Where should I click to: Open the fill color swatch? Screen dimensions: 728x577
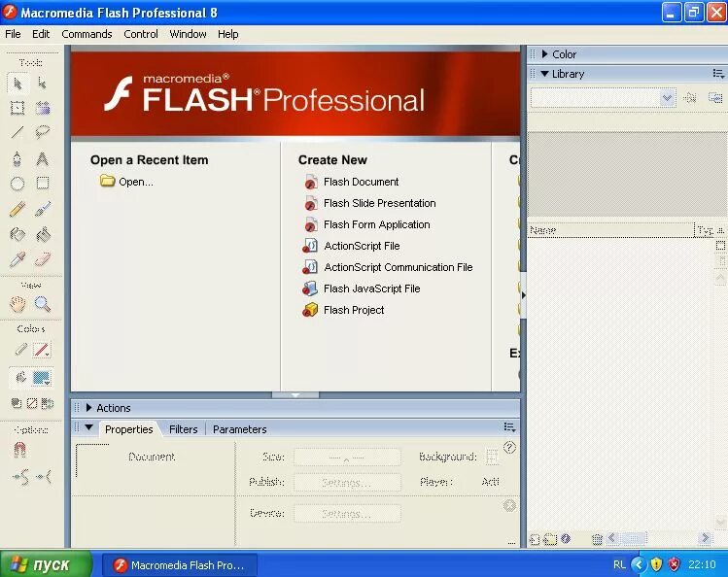[42, 378]
